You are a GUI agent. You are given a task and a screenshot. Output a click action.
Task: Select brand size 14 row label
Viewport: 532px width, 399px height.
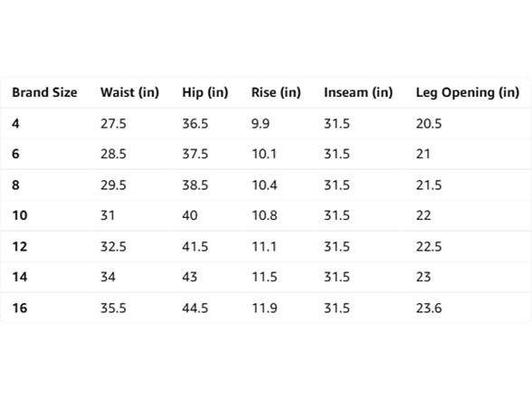[x=20, y=277]
